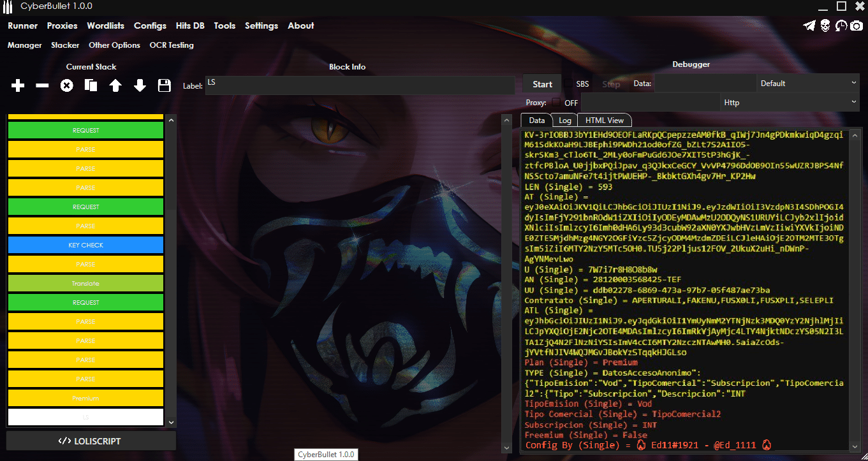Screen dimensions: 868x461
Task: Take a screenshot with the camera icon
Action: [x=857, y=26]
